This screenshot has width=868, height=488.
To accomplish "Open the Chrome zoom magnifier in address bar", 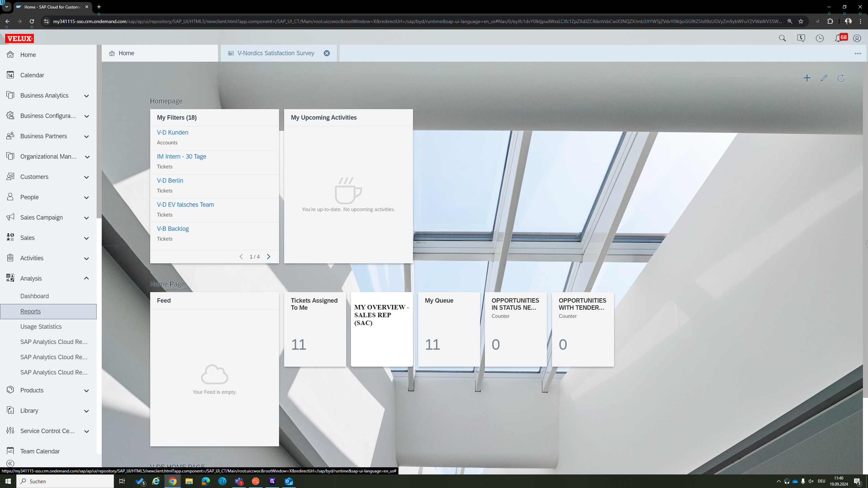I will pyautogui.click(x=790, y=21).
